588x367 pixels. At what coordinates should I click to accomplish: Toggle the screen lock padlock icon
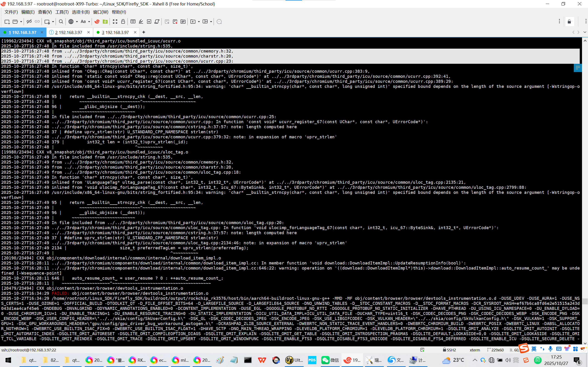click(123, 22)
